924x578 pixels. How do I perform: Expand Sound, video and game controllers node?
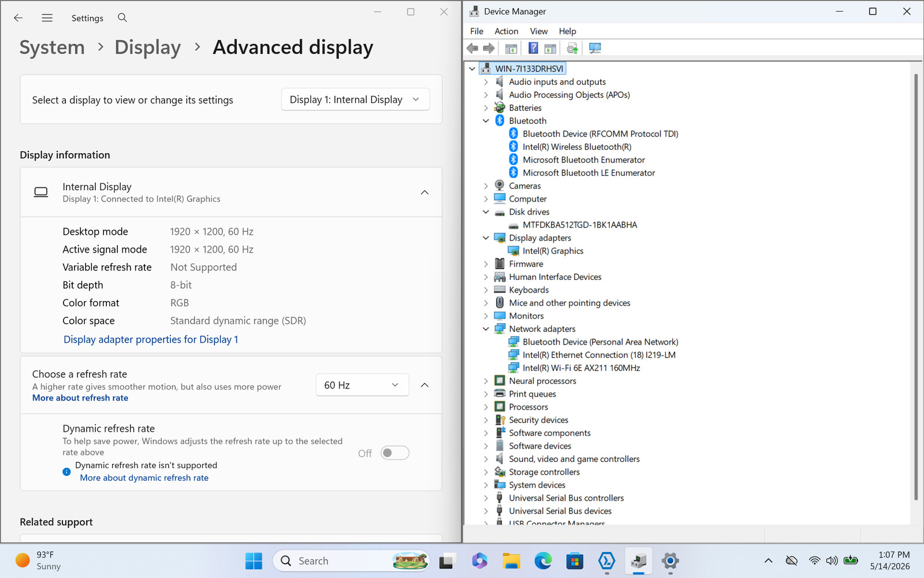(x=486, y=459)
